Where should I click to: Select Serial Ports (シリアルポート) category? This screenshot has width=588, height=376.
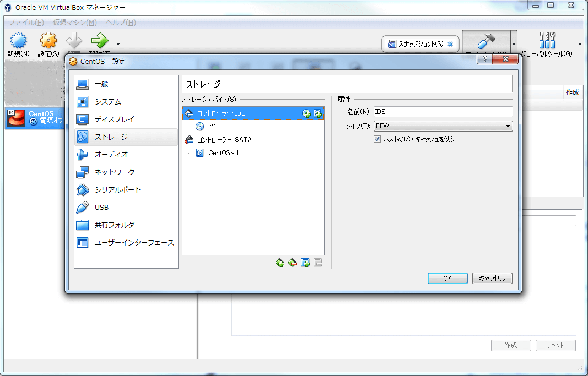pos(126,189)
